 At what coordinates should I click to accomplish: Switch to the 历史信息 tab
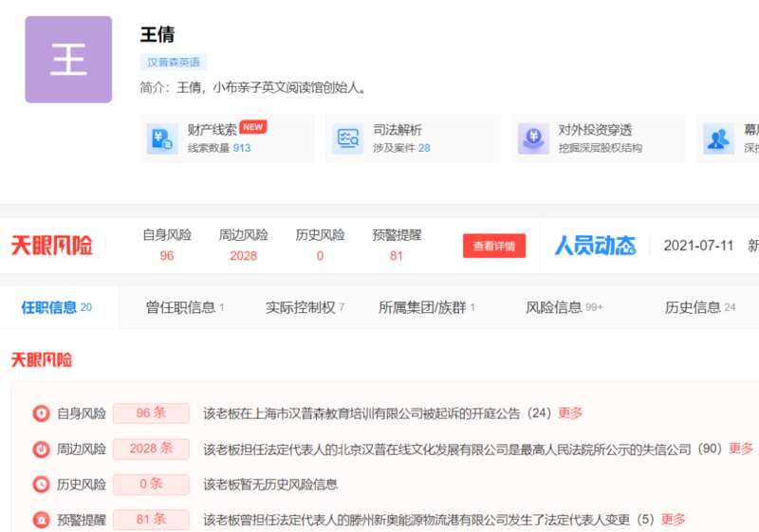700,307
